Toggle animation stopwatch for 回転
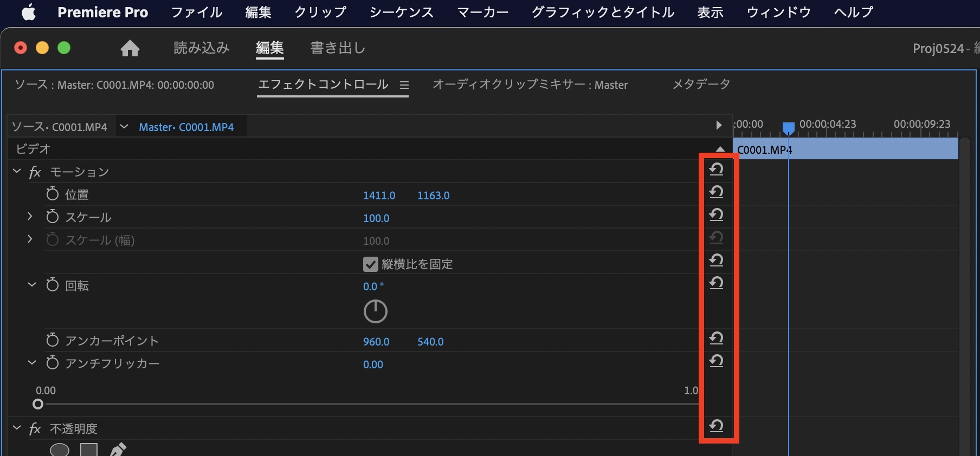Viewport: 980px width, 456px height. pos(52,285)
